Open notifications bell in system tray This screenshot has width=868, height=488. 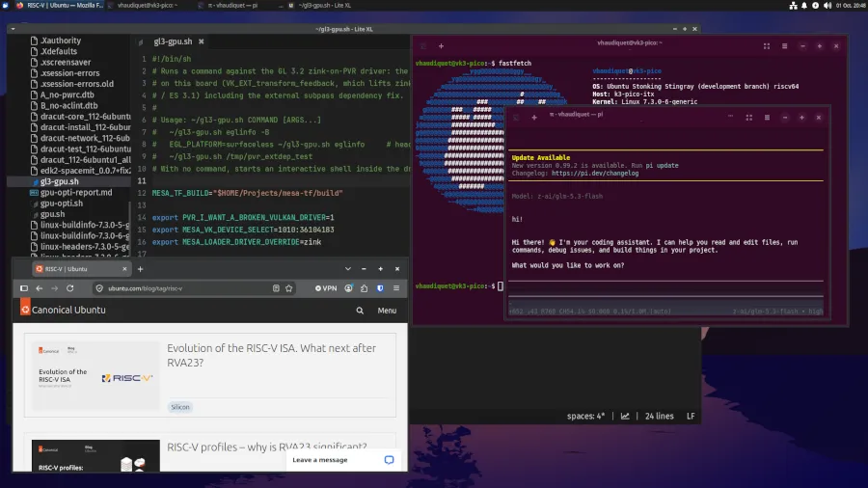click(x=804, y=6)
